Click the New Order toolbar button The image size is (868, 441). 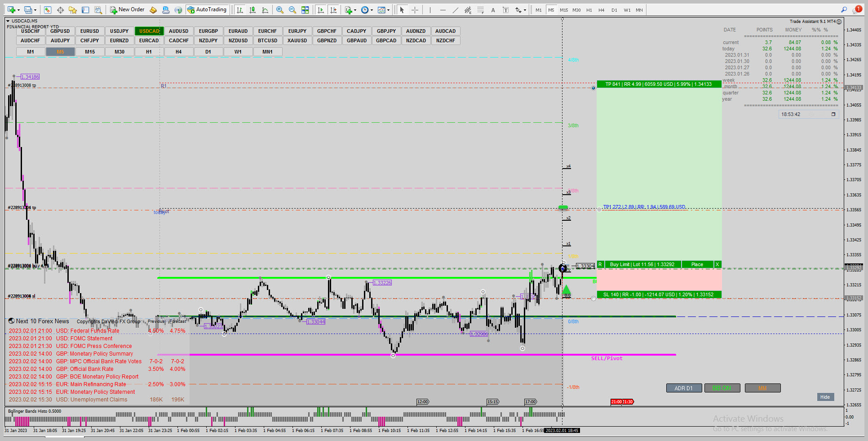tap(128, 9)
